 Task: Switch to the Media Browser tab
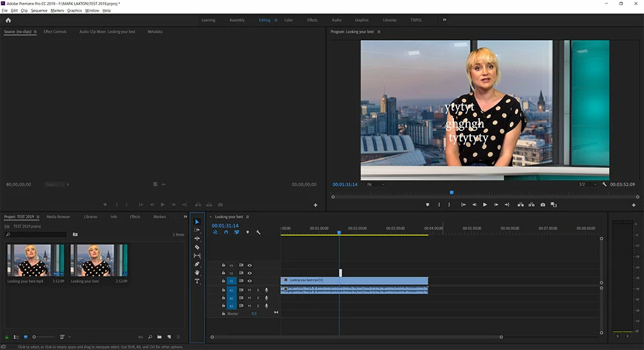(x=58, y=217)
